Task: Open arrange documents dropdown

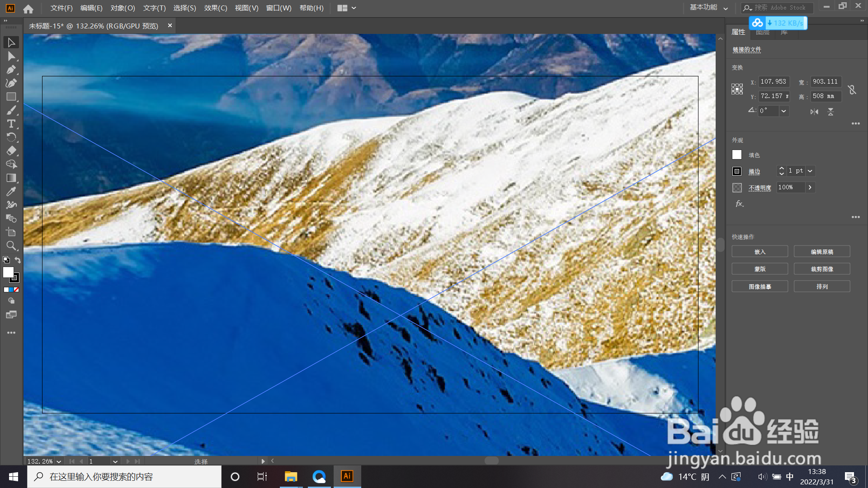Action: 347,8
